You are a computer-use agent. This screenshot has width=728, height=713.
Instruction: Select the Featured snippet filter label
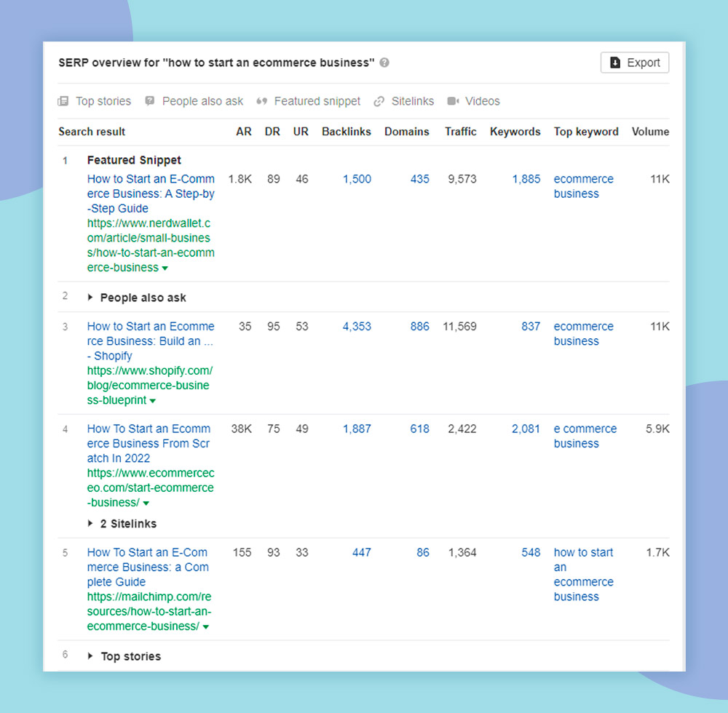click(x=317, y=101)
